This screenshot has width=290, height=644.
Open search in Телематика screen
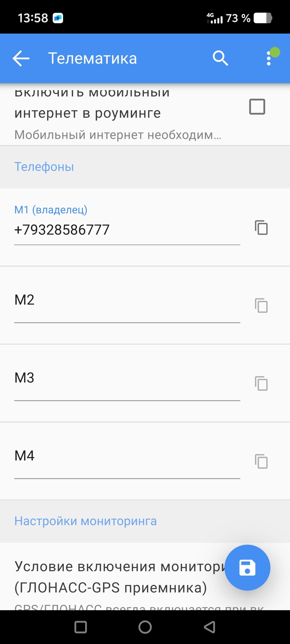(220, 58)
